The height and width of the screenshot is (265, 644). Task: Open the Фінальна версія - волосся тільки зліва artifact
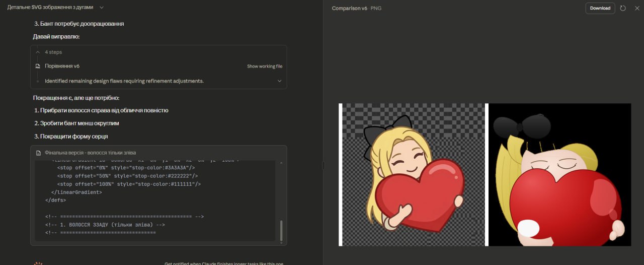[90, 153]
